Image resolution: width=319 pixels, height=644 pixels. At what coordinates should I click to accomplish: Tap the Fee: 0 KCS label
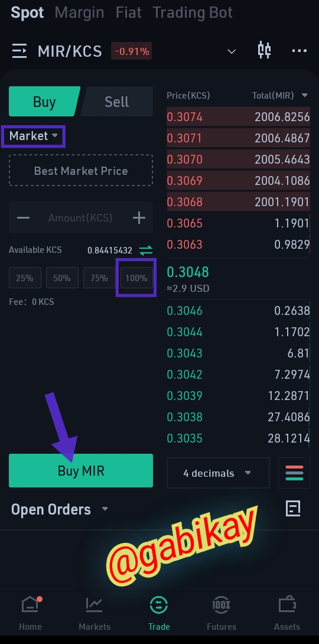point(32,302)
